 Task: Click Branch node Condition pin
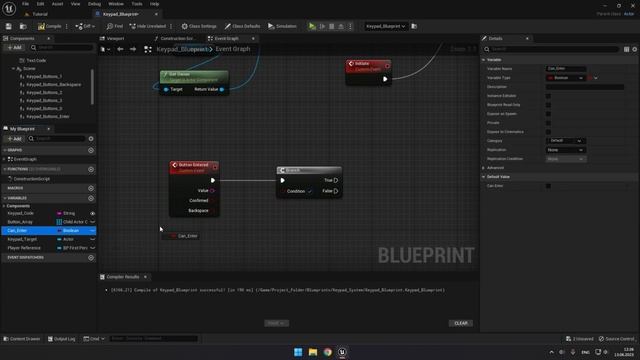tap(282, 191)
